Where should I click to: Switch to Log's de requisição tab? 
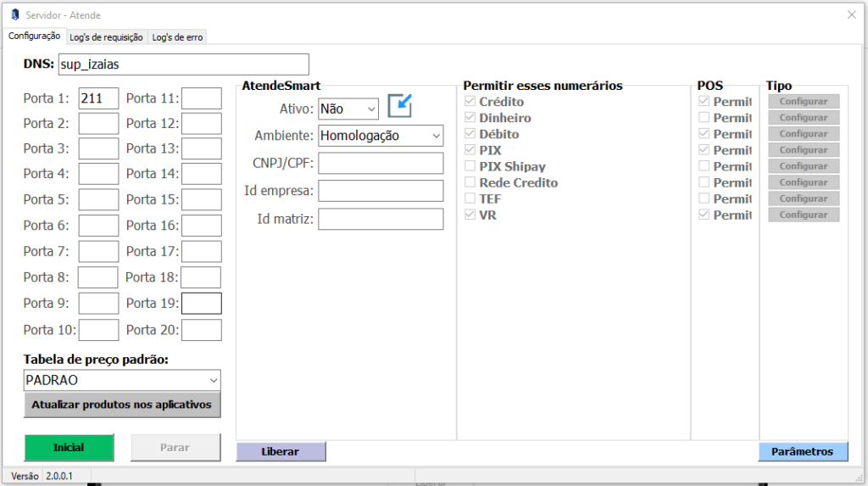pos(106,37)
